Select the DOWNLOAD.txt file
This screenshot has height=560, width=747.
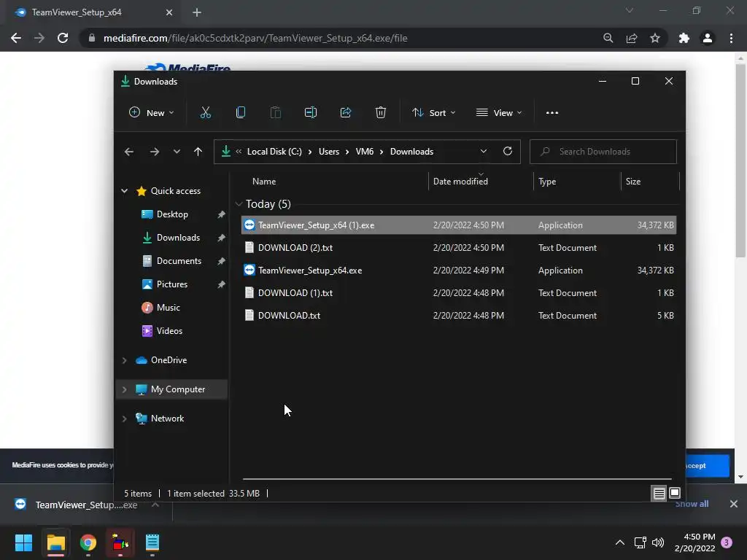click(459, 316)
